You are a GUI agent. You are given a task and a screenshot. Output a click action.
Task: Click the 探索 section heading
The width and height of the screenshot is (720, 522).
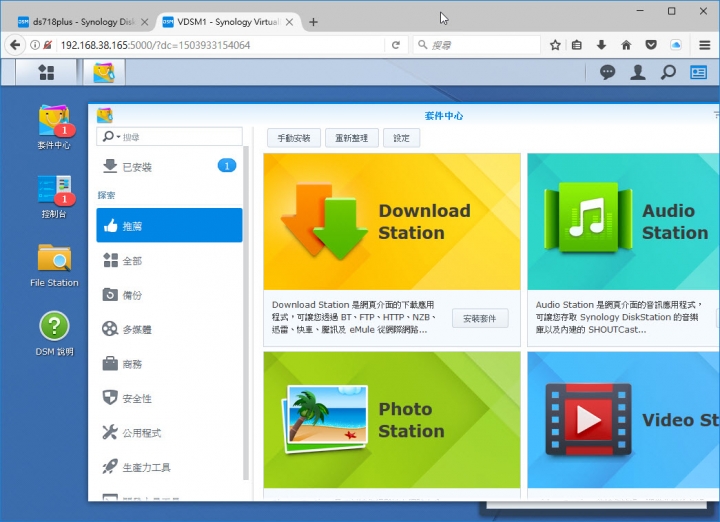point(106,195)
